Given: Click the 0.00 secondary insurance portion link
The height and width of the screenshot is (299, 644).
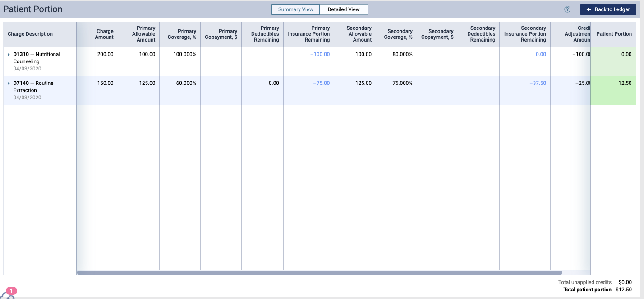Looking at the screenshot, I should pos(541,54).
